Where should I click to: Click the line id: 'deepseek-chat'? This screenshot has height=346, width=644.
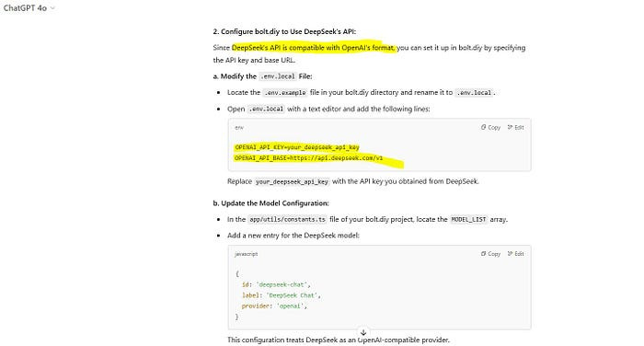[276, 284]
